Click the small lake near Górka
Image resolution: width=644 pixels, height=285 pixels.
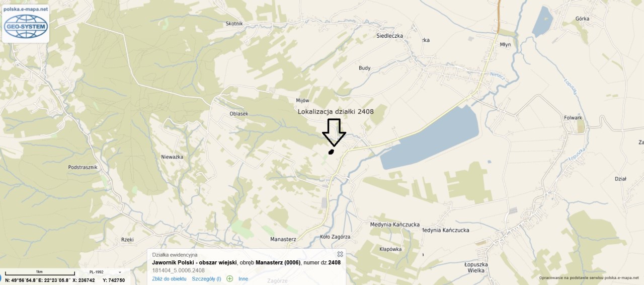pos(542,21)
